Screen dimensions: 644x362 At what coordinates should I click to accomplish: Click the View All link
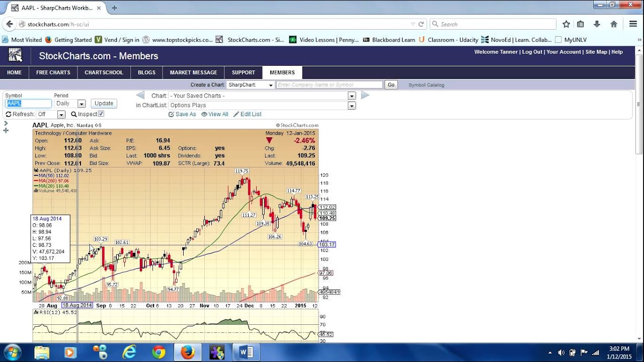tap(215, 114)
